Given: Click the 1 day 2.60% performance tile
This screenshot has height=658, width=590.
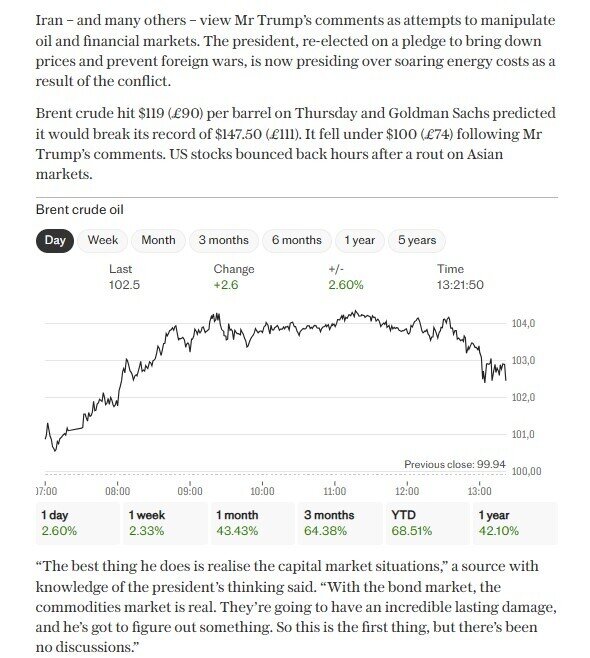Looking at the screenshot, I should point(78,523).
